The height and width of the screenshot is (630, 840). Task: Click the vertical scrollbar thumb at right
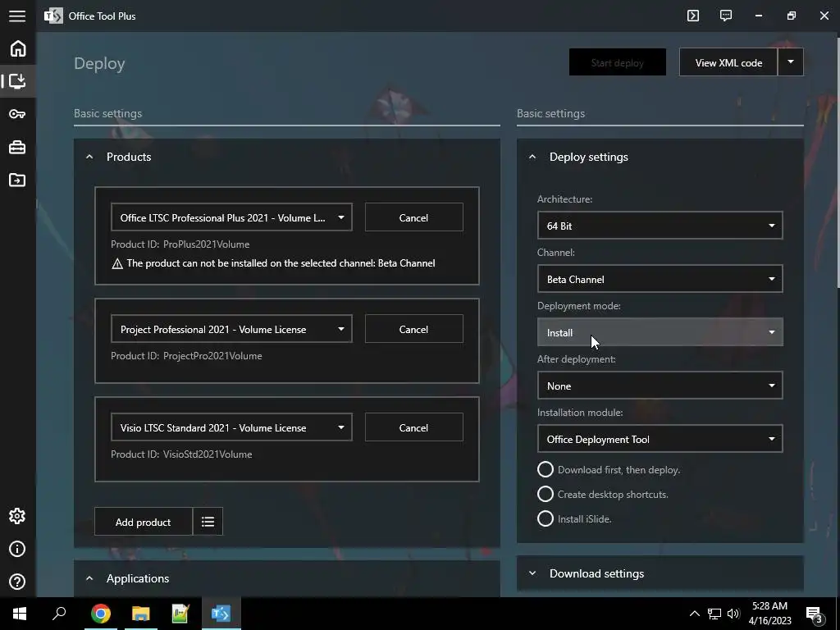(837, 161)
